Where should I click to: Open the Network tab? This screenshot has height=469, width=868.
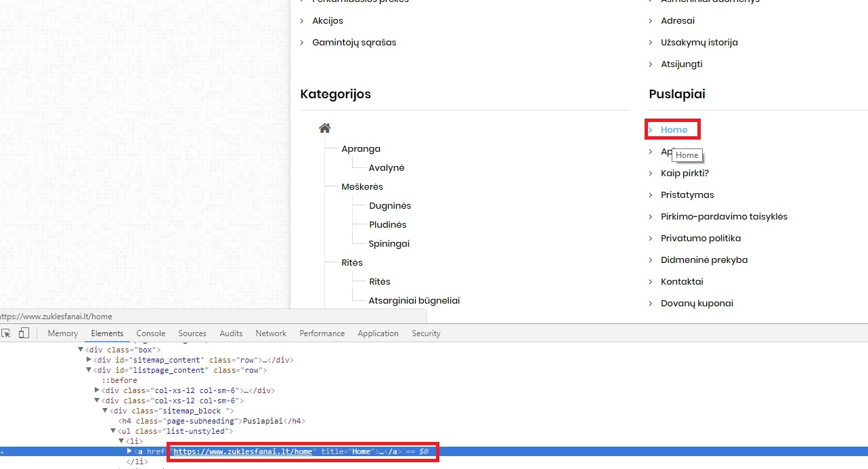pyautogui.click(x=271, y=333)
